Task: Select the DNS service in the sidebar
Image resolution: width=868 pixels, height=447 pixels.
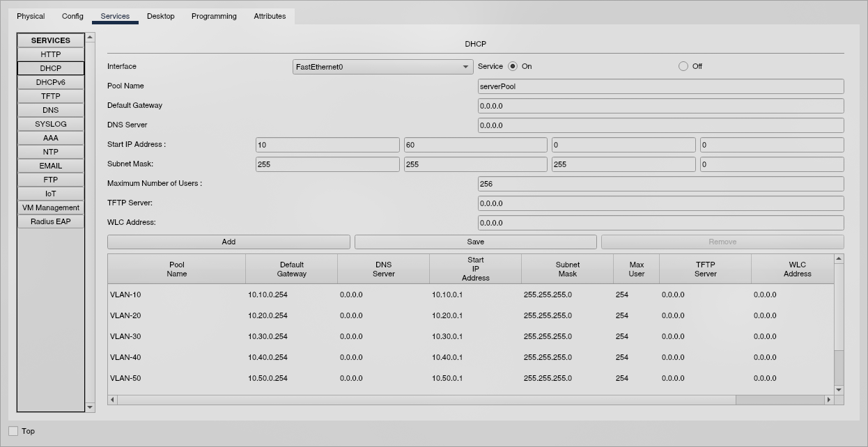Action: tap(51, 110)
